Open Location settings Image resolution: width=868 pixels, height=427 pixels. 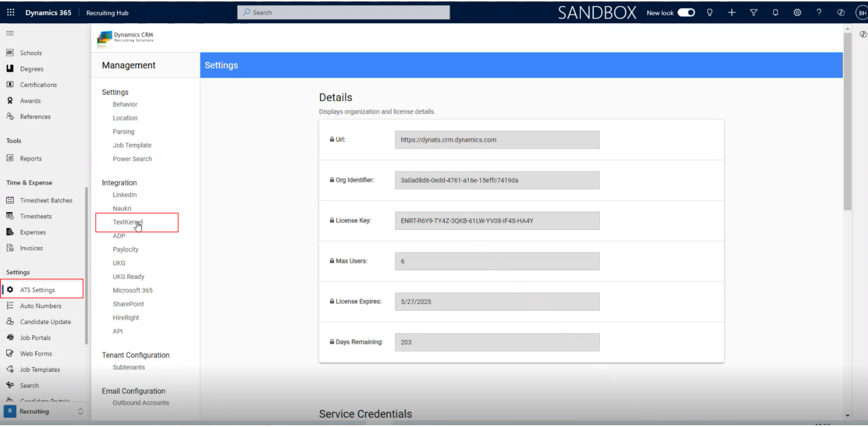125,118
